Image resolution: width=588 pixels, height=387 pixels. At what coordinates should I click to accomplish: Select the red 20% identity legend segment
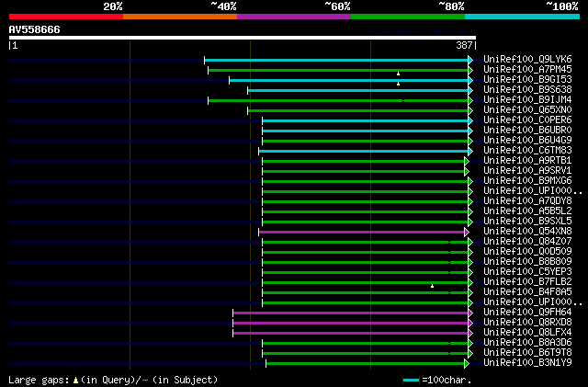tap(66, 17)
